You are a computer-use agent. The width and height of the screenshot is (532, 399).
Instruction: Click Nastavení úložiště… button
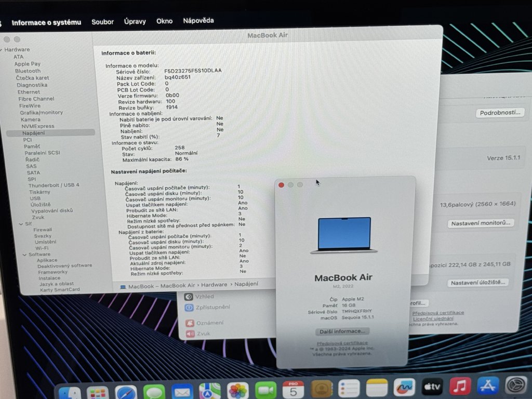tap(478, 283)
